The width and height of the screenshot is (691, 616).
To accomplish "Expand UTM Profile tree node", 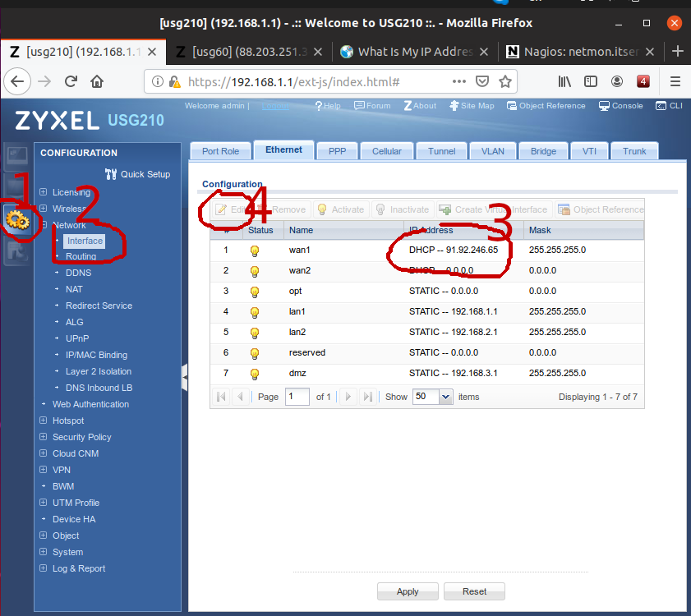I will 44,503.
